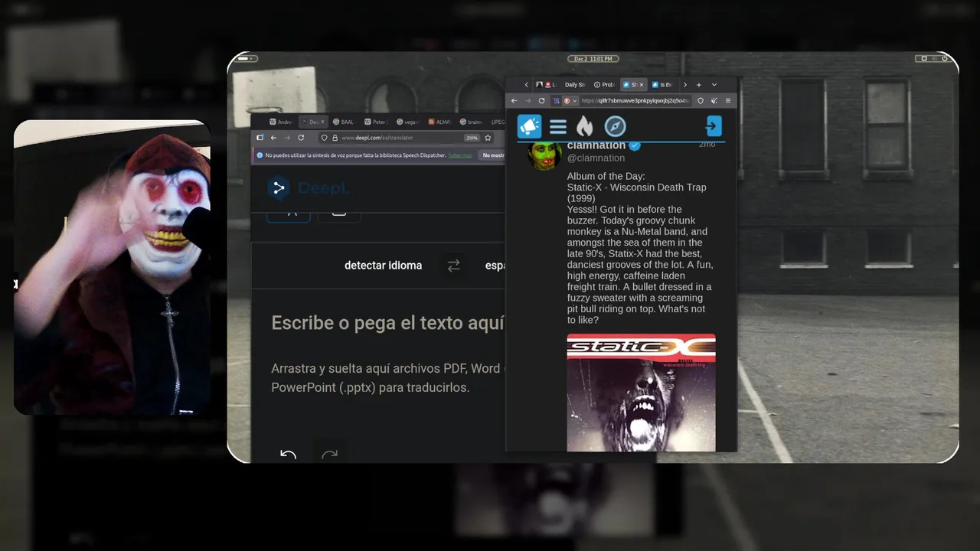Image resolution: width=980 pixels, height=551 pixels.
Task: Go back in the front browser window
Action: tap(514, 100)
